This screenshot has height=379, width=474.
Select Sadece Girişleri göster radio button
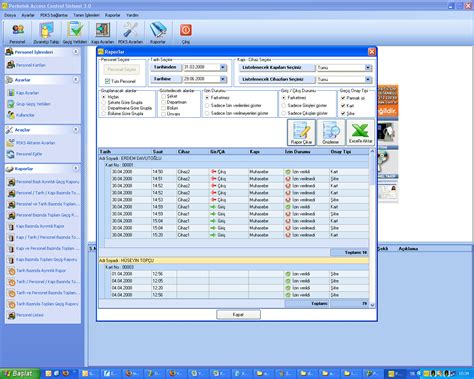point(284,105)
